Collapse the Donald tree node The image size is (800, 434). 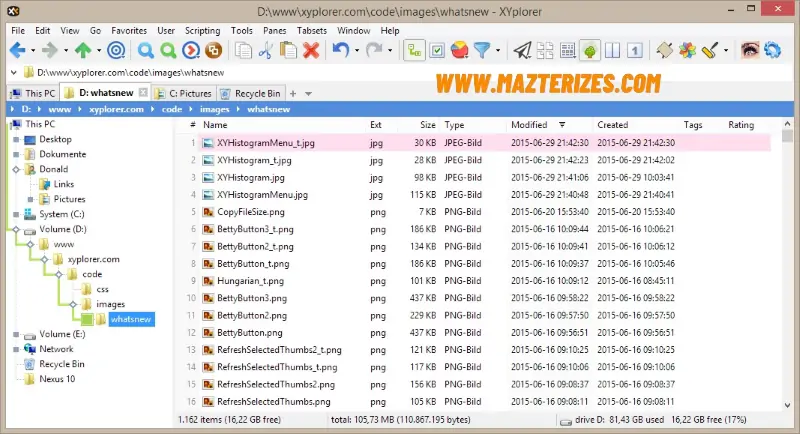coord(16,169)
